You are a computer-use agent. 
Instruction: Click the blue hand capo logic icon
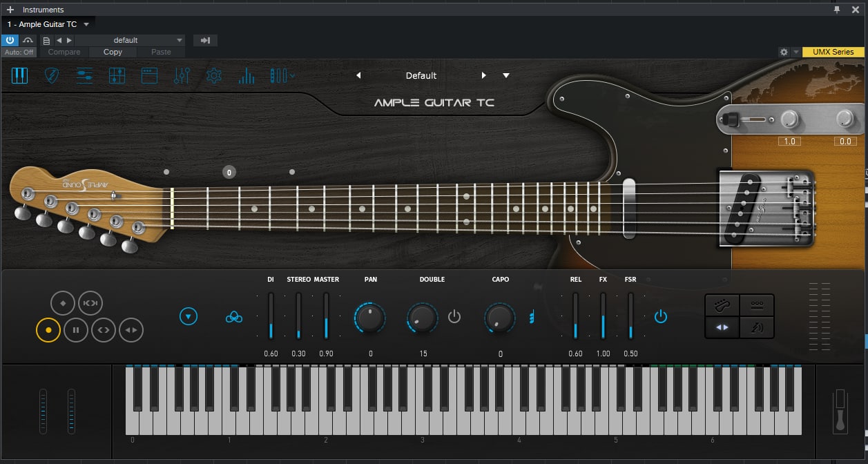(532, 317)
